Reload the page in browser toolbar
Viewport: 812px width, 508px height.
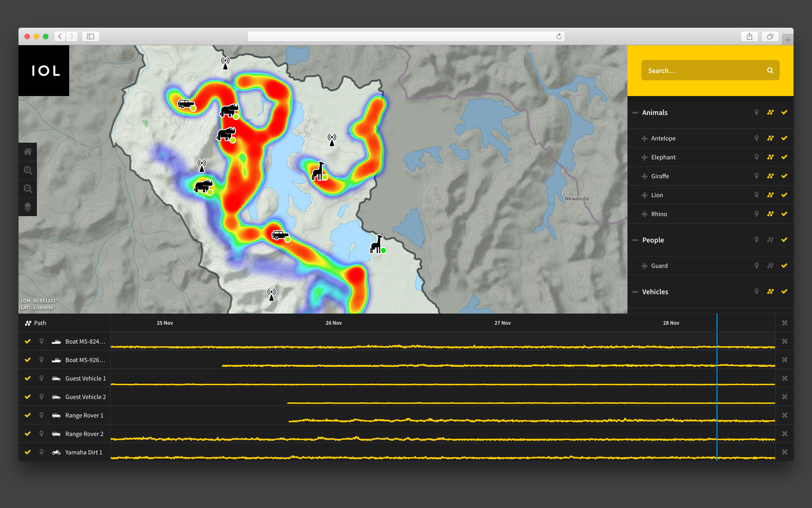point(559,36)
